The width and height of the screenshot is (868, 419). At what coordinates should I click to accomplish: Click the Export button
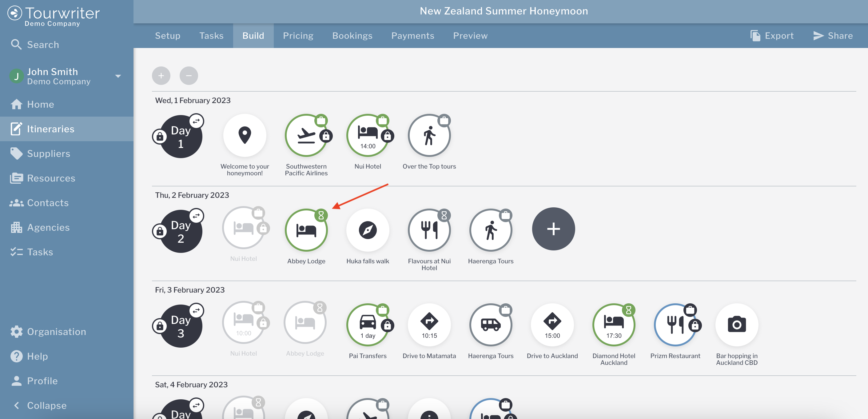pos(772,36)
